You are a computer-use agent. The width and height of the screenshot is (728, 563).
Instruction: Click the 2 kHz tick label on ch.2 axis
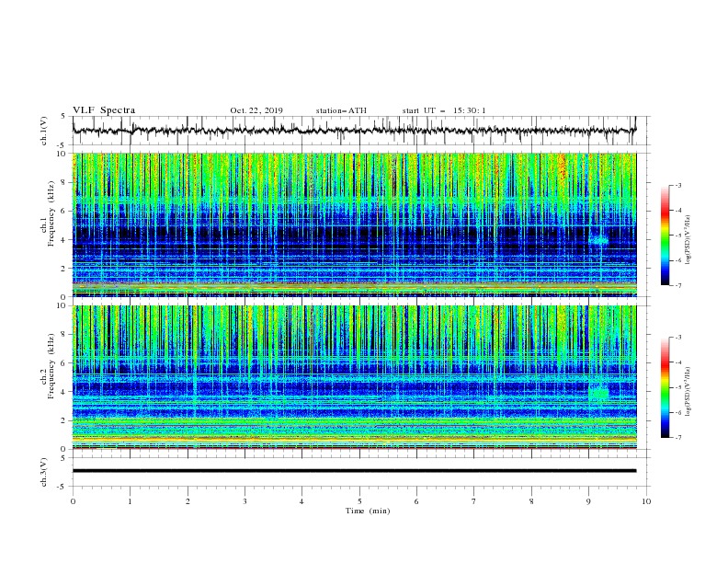[x=64, y=420]
